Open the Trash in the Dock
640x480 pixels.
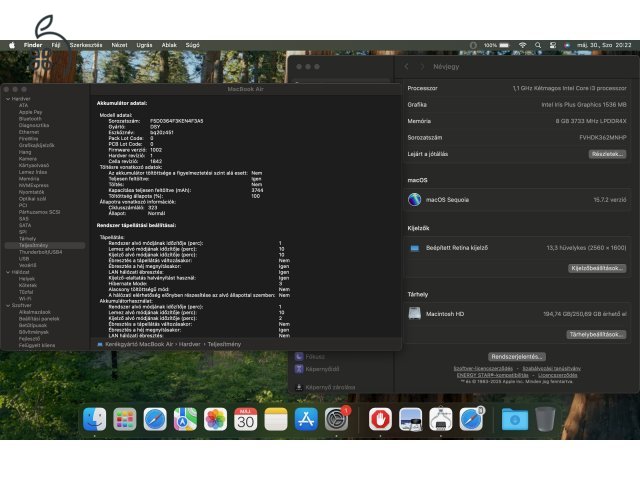tap(545, 419)
